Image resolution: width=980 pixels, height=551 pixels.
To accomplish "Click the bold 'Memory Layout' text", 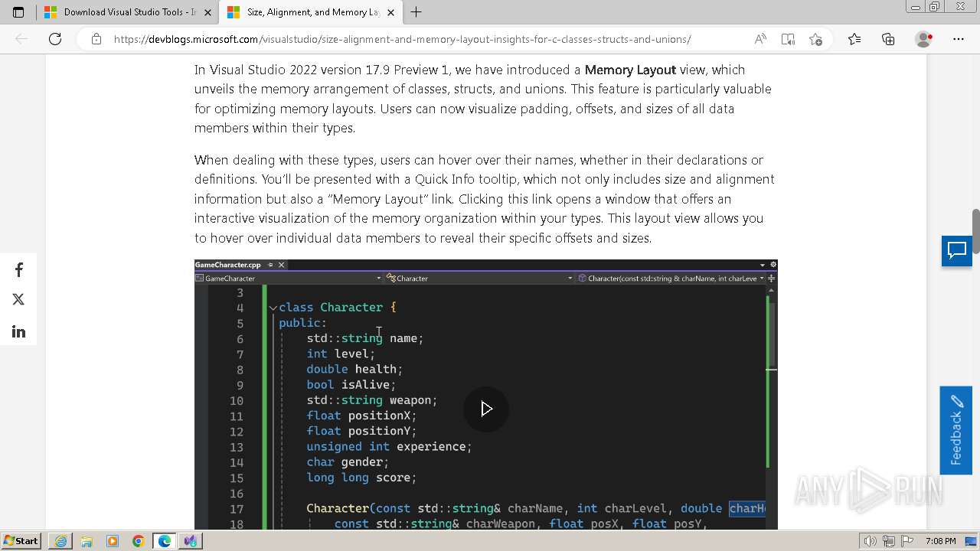I will (x=630, y=70).
